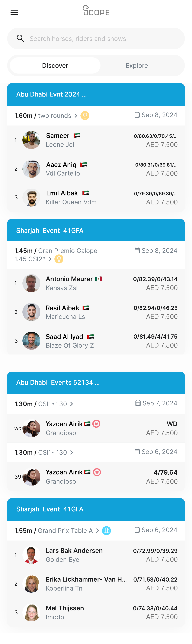
Task: Click the search horses, riders and shows field
Action: (x=100, y=38)
